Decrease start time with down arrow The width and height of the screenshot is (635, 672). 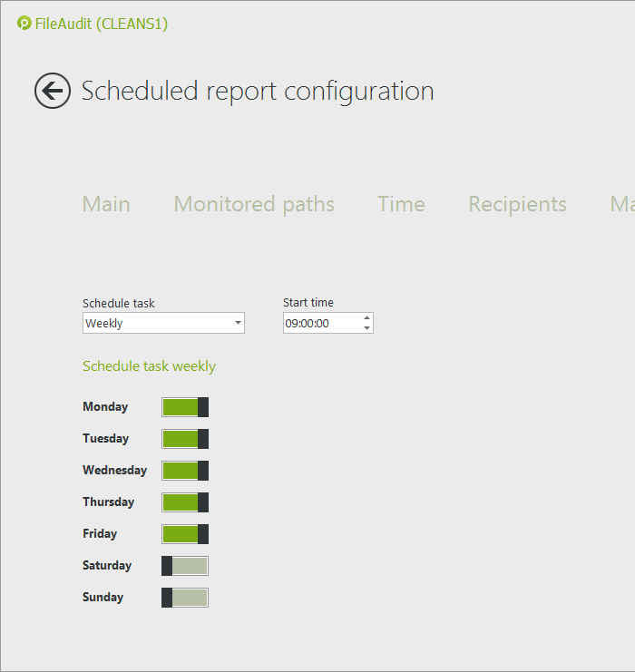pyautogui.click(x=366, y=328)
